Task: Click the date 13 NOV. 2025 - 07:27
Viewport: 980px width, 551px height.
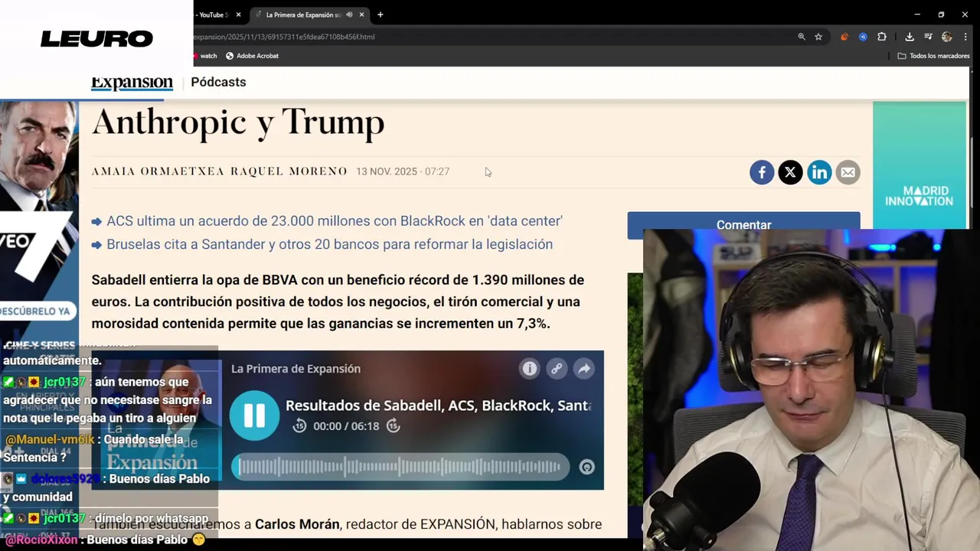Action: [x=403, y=171]
